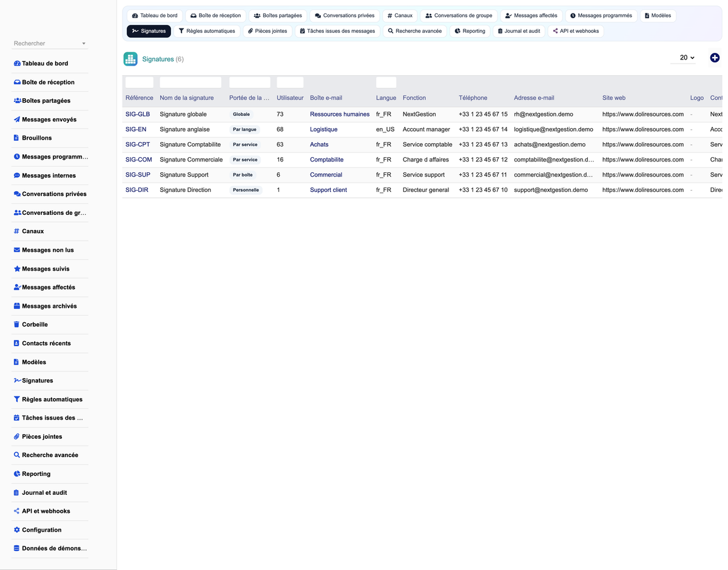Select the Règles automatiques top tab

pyautogui.click(x=207, y=31)
